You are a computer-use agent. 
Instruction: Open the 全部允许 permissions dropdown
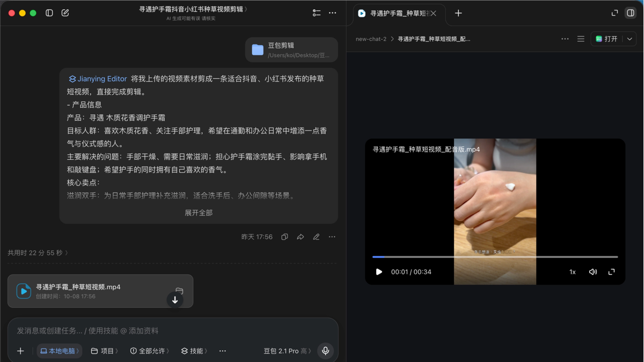(x=150, y=351)
